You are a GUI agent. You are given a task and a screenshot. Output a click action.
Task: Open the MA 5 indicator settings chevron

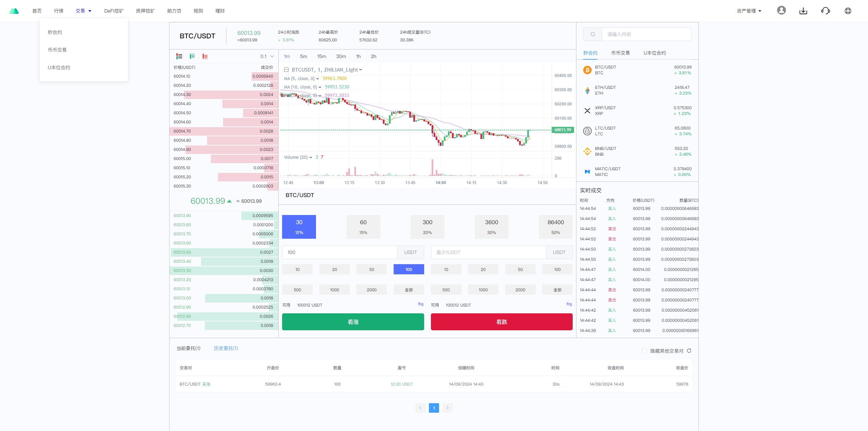317,79
